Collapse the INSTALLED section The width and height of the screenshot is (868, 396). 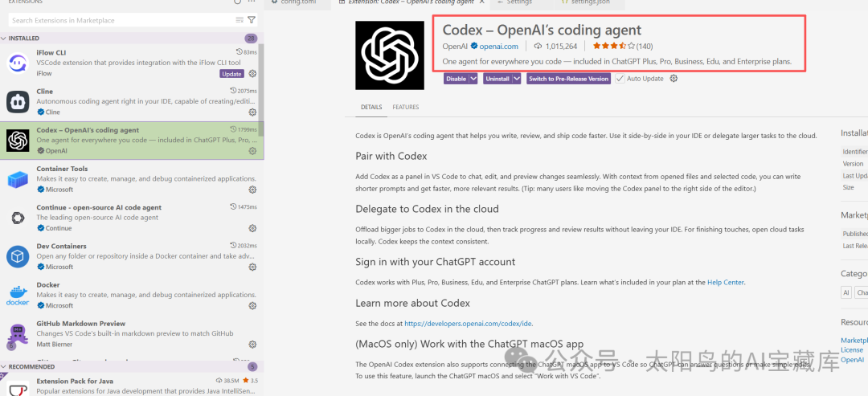[x=4, y=39]
